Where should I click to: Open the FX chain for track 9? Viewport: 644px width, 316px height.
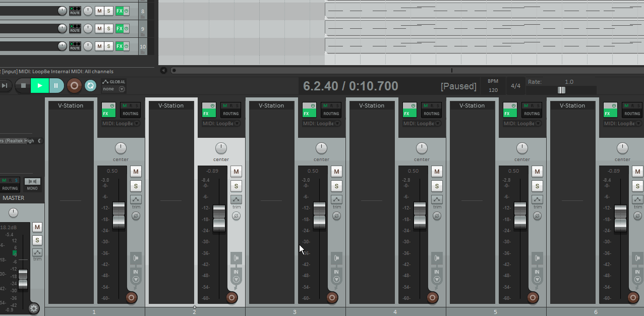119,29
